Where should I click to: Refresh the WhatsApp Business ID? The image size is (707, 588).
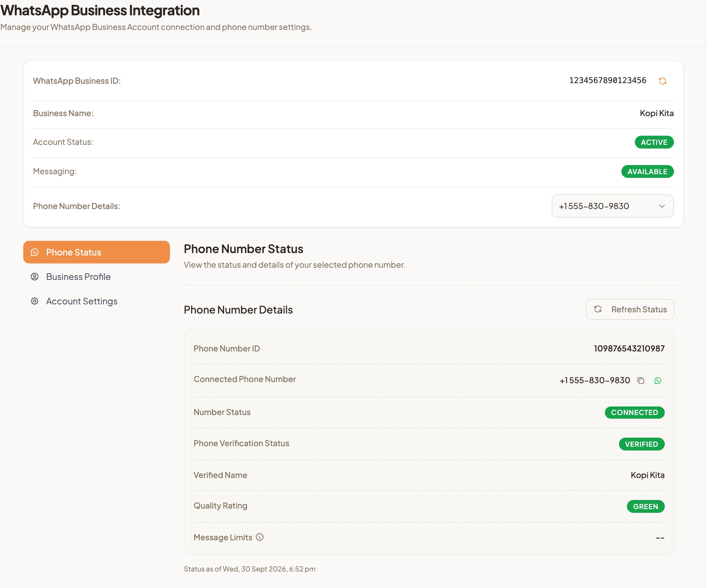pyautogui.click(x=662, y=81)
